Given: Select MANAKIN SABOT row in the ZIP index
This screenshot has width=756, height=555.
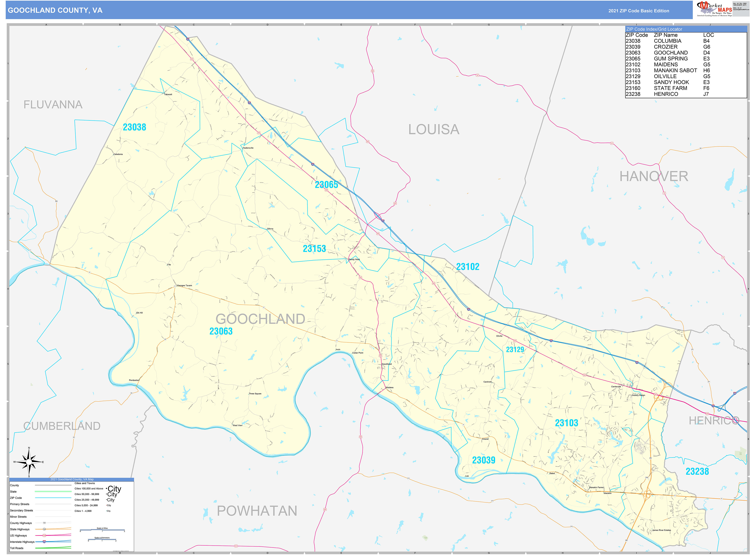Looking at the screenshot, I should [x=675, y=71].
